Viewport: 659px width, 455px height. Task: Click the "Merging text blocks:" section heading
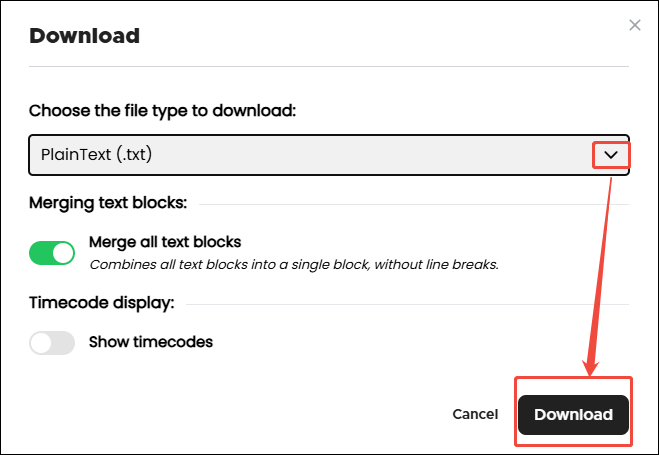pyautogui.click(x=108, y=202)
